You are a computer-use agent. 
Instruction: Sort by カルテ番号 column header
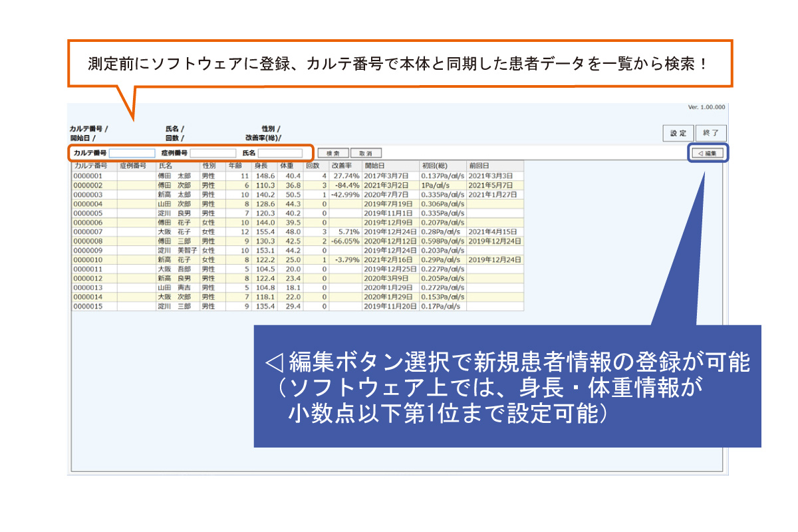(x=94, y=165)
